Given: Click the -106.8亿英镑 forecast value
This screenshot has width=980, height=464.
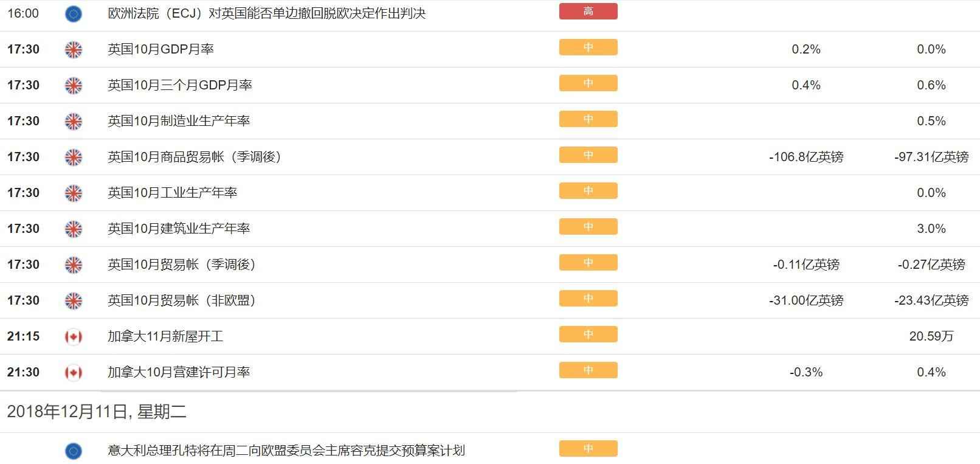Looking at the screenshot, I should tap(806, 157).
